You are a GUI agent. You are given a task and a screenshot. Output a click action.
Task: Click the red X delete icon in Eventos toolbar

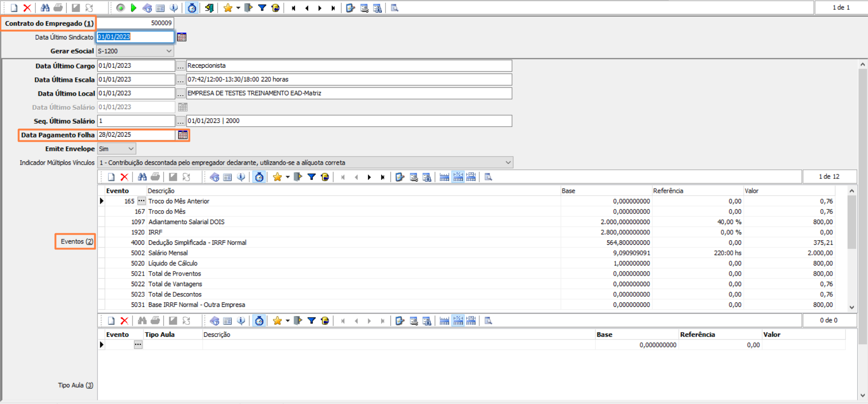[124, 177]
